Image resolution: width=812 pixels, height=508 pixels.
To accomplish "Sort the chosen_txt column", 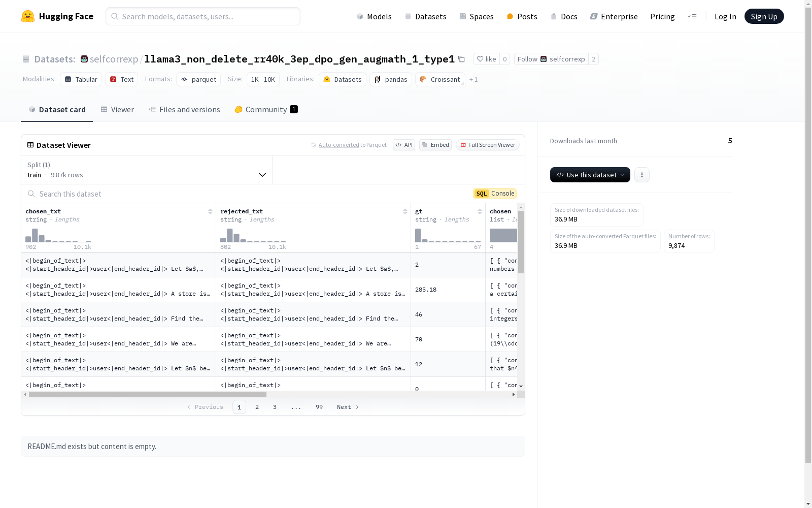I will pos(210,211).
